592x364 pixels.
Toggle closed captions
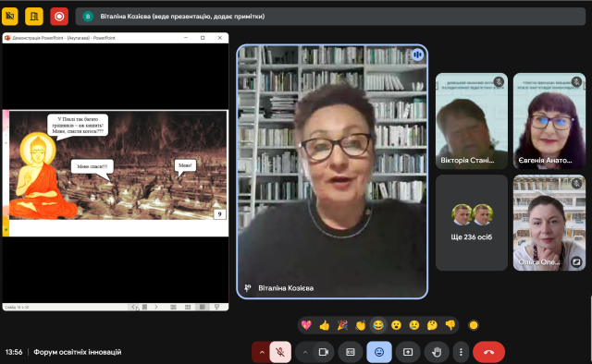(x=351, y=352)
